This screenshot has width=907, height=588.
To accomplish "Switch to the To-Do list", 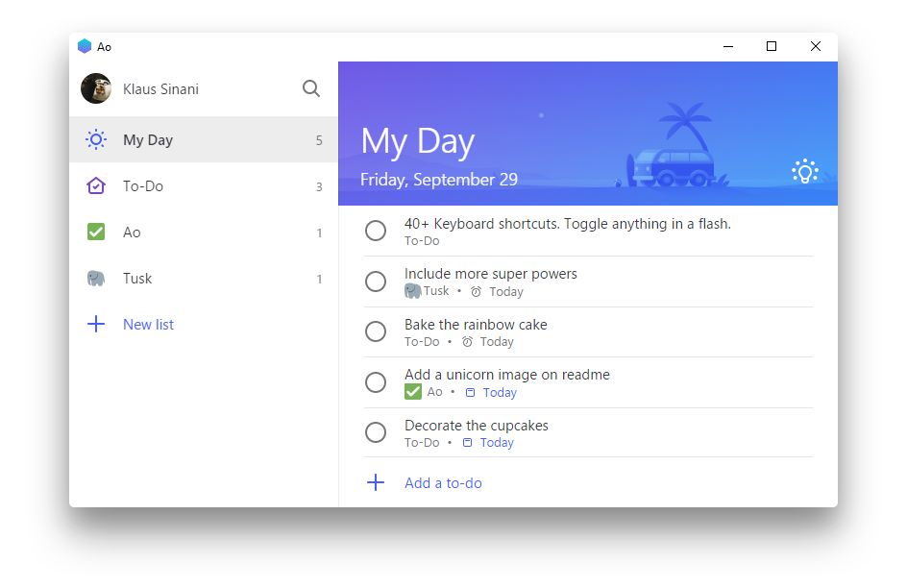I will tap(142, 186).
